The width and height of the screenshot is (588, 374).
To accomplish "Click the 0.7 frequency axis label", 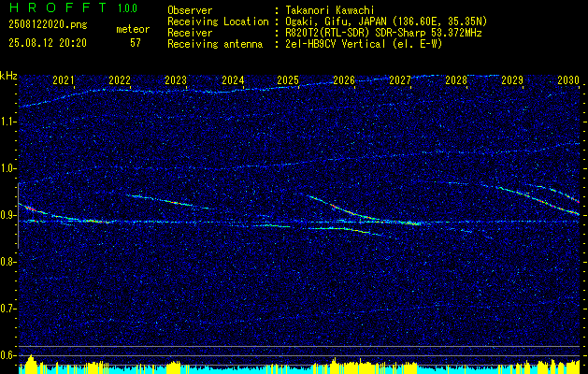I will click(8, 309).
